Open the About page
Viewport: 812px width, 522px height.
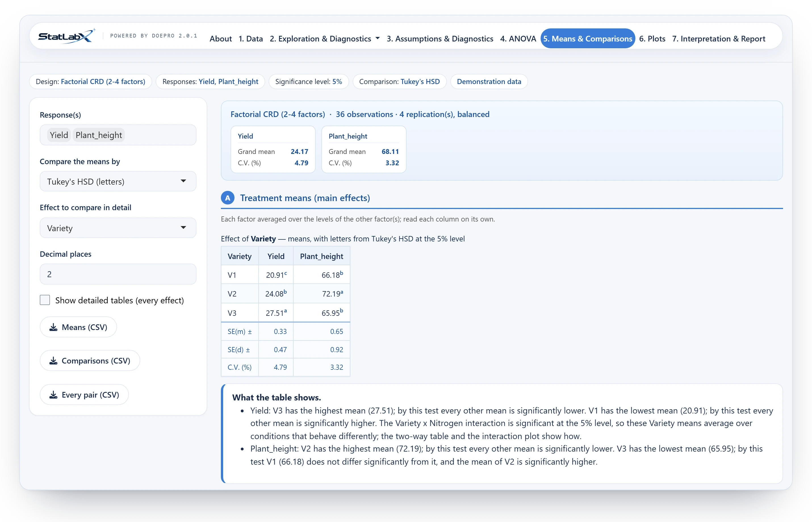point(221,39)
